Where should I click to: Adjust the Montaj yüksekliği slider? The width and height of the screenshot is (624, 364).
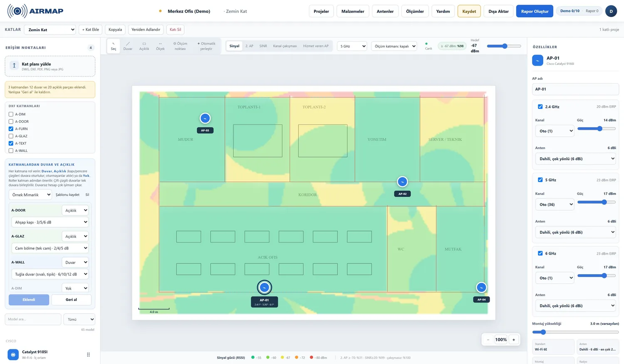coord(575,332)
